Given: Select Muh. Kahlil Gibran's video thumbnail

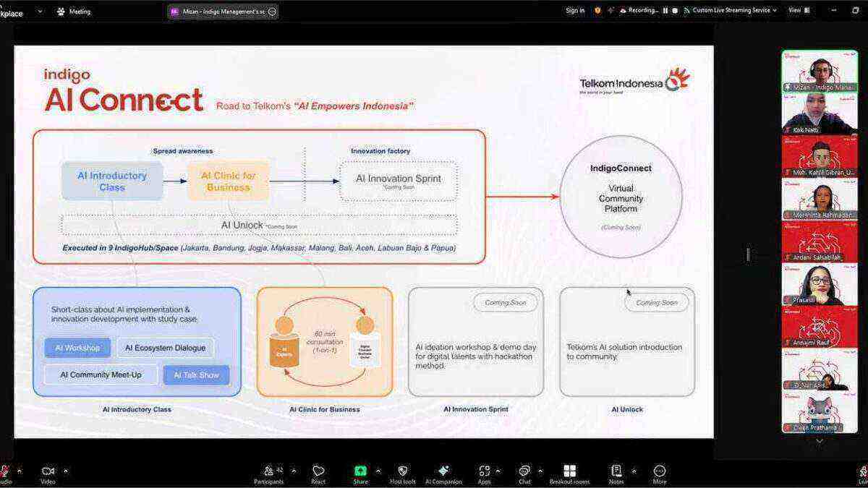Looking at the screenshot, I should [820, 156].
